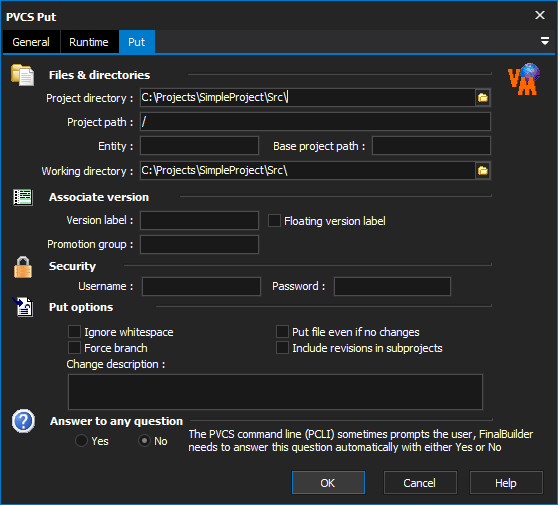Click the 'Files & directories' heading

[x=99, y=75]
